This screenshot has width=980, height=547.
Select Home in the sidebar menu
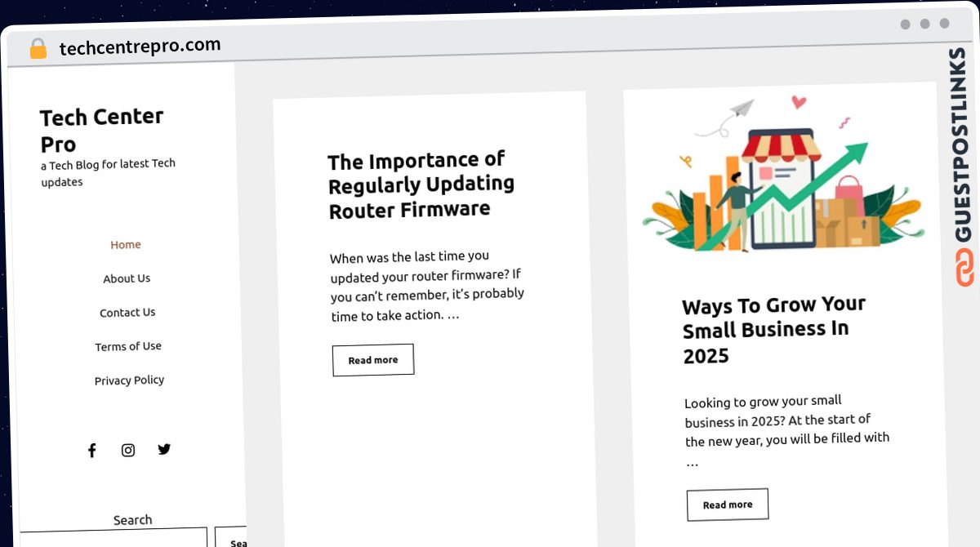[126, 245]
